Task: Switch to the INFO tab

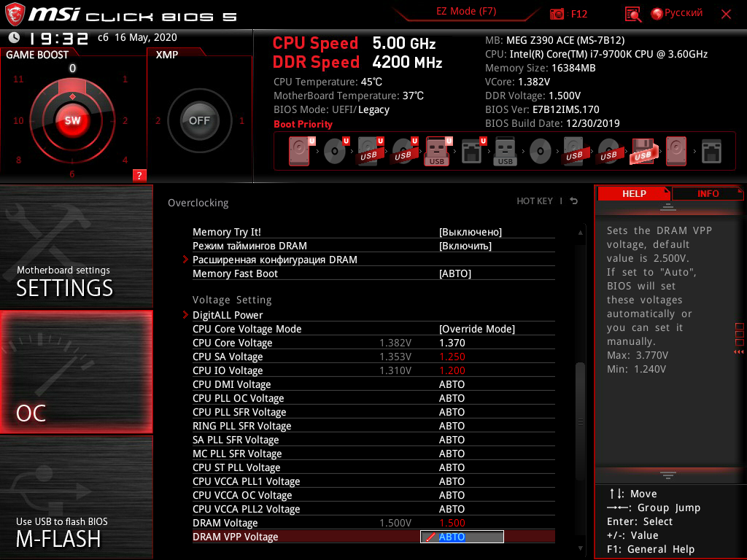Action: pos(708,193)
